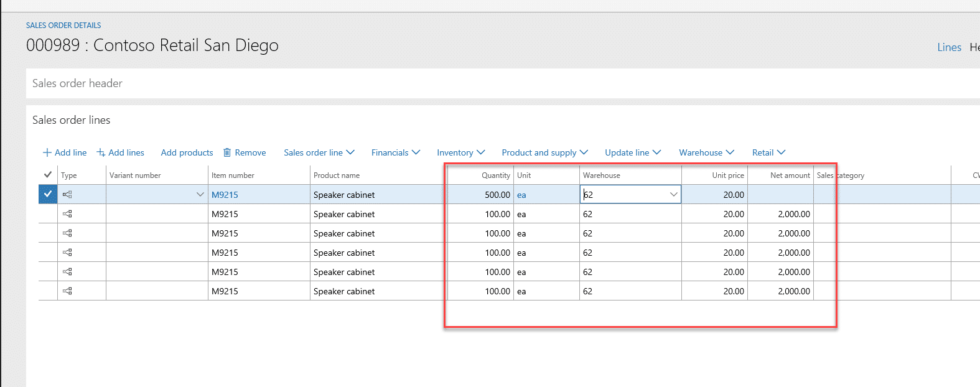The image size is (980, 387).
Task: Click the Add products button
Action: 187,152
